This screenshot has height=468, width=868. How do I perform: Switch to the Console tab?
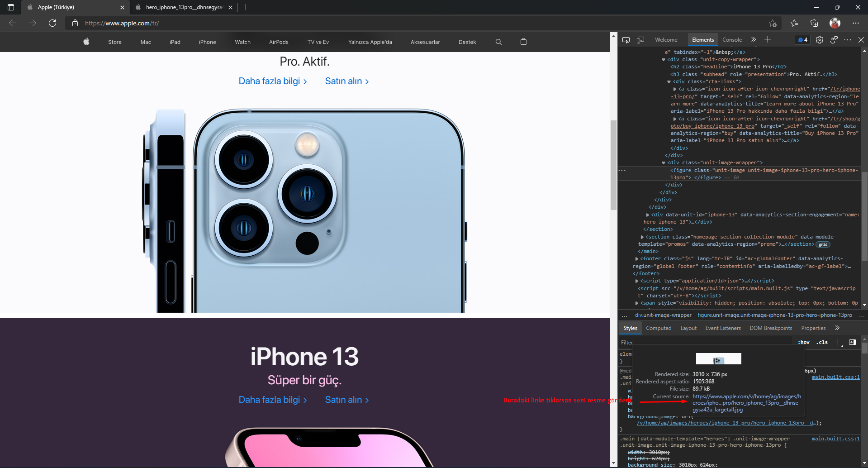coord(732,40)
